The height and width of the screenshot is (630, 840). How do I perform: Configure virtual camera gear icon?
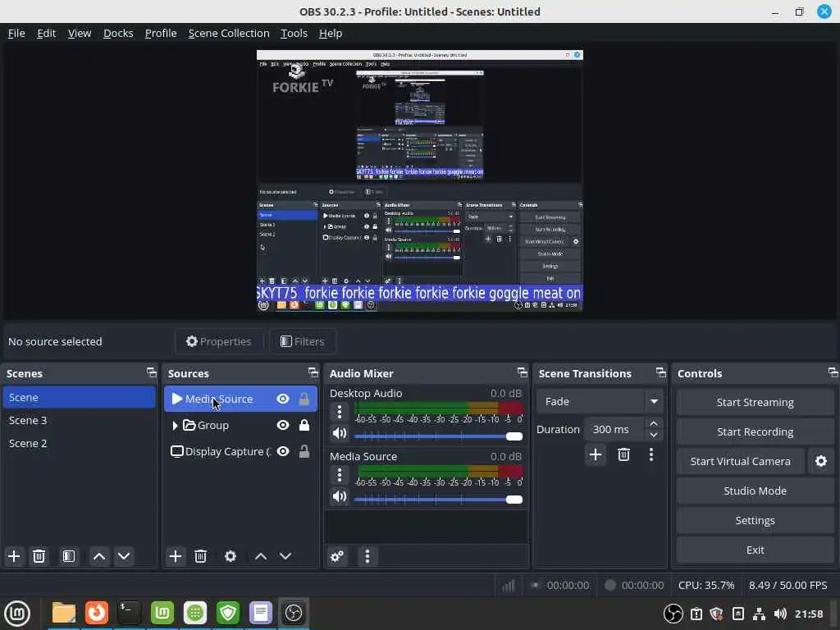click(x=820, y=461)
